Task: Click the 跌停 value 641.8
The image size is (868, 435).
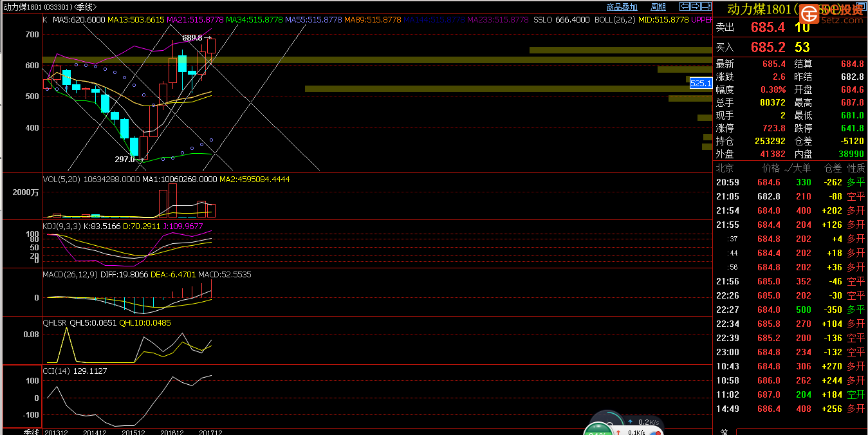Action: pos(853,129)
